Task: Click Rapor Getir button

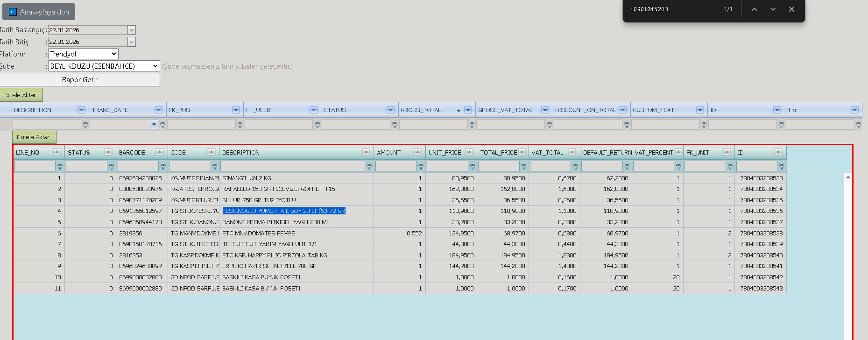Action: (x=80, y=80)
